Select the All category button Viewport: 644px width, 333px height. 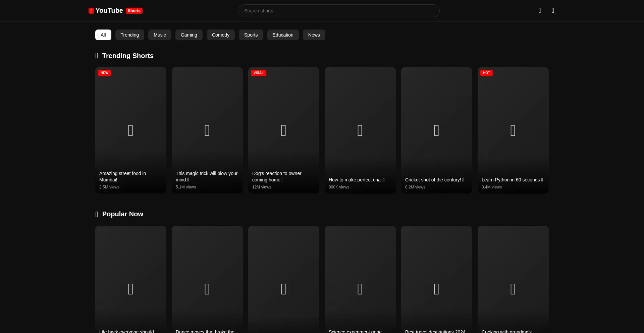[x=103, y=35]
